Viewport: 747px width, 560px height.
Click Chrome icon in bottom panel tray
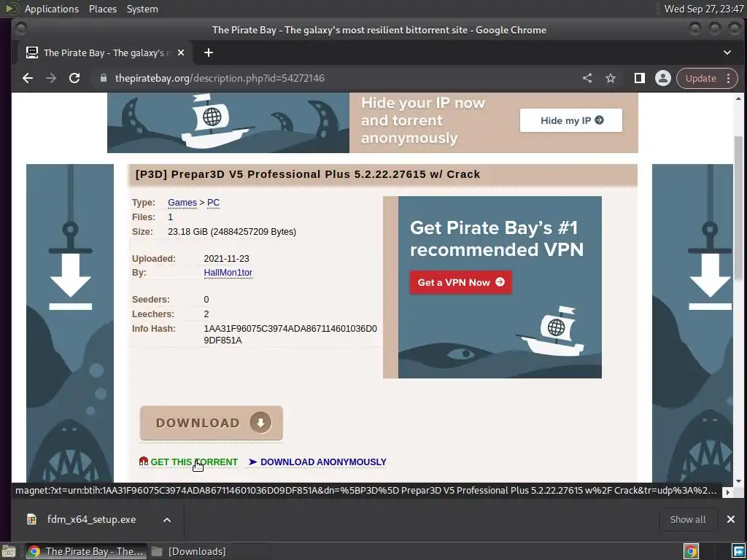coord(691,551)
